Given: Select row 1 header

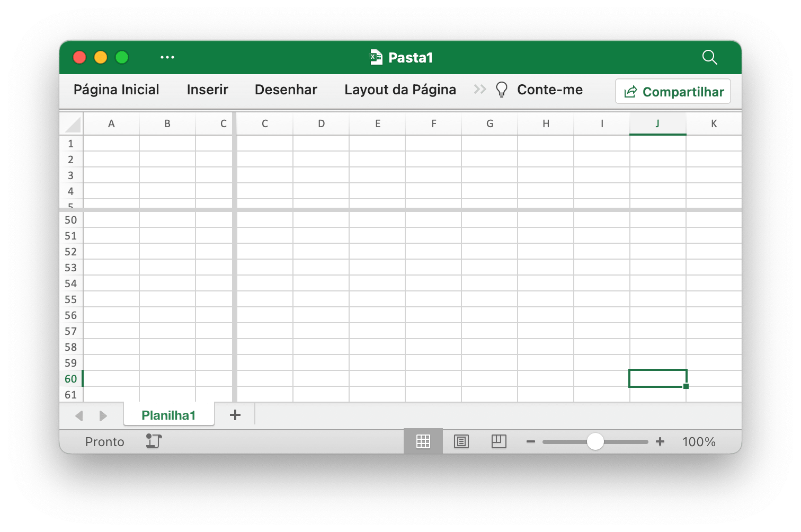Looking at the screenshot, I should pos(71,144).
